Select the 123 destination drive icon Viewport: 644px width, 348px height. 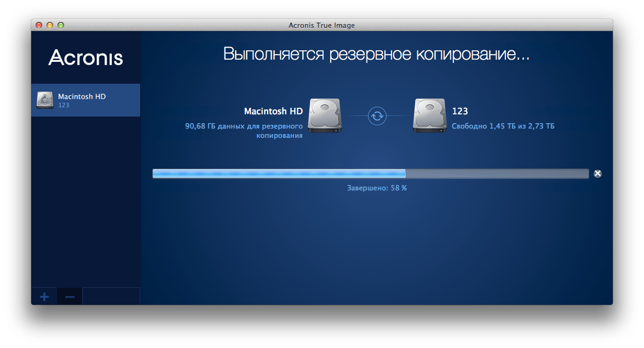pyautogui.click(x=429, y=116)
